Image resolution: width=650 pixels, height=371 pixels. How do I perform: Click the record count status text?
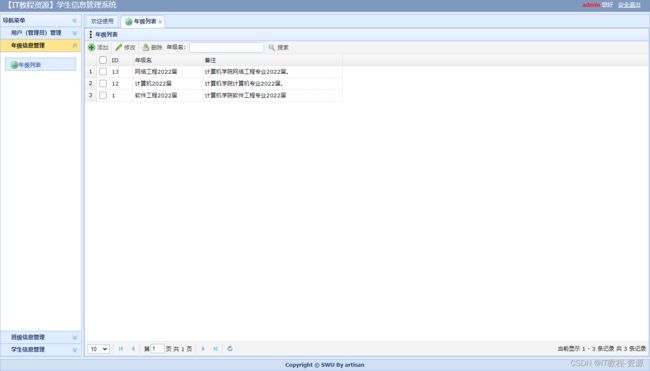coord(602,349)
